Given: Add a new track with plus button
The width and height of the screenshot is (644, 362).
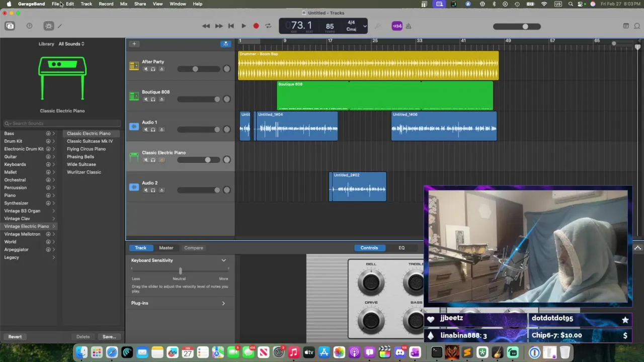Looking at the screenshot, I should tap(134, 44).
